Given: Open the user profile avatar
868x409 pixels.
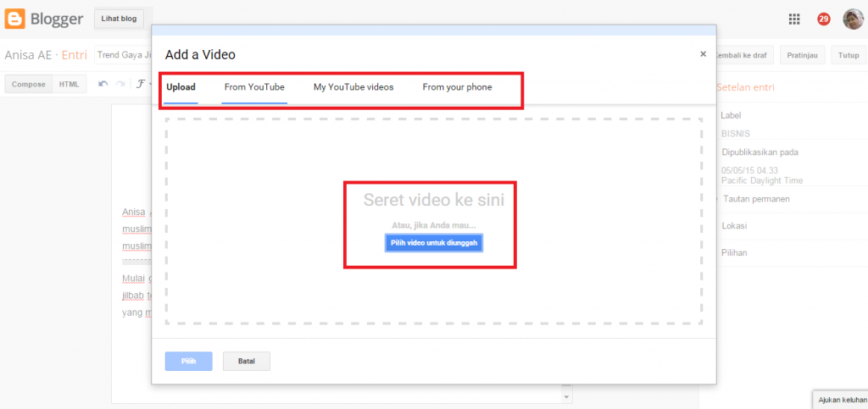Looking at the screenshot, I should point(853,19).
